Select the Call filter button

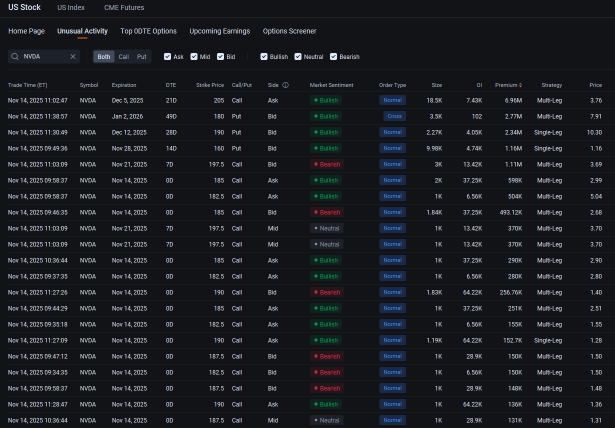[x=124, y=57]
